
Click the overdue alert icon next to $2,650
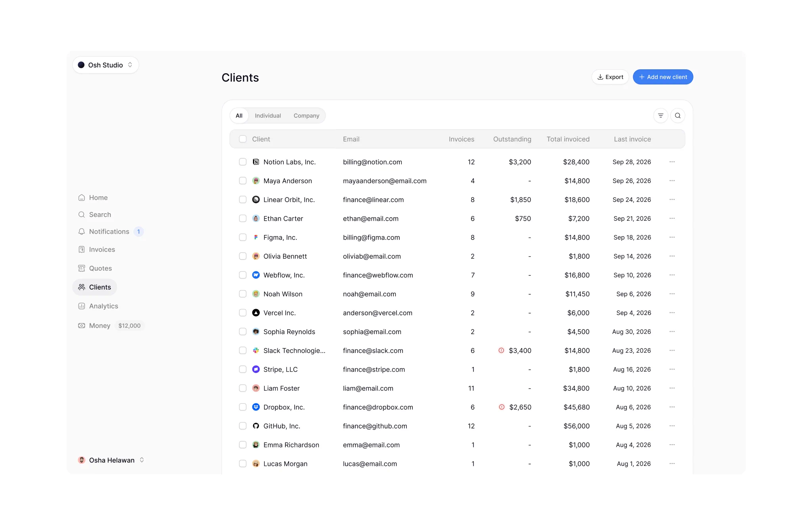point(502,407)
